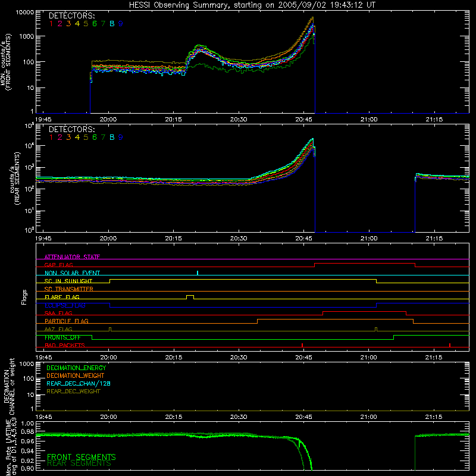Pick yellow detector 4 in rear segments legend
Viewport: 476px width, 476px height.
click(77, 137)
